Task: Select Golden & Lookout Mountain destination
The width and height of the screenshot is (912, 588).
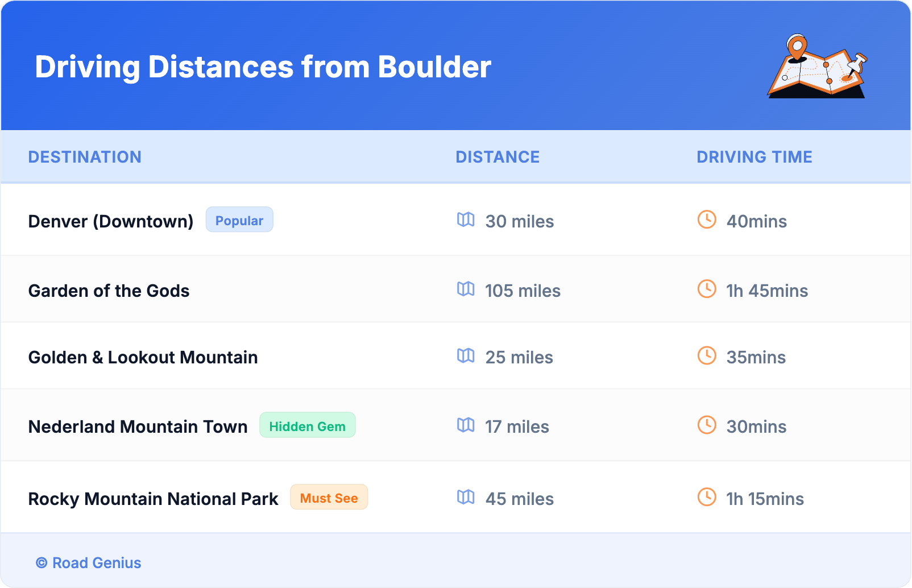Action: pyautogui.click(x=143, y=357)
